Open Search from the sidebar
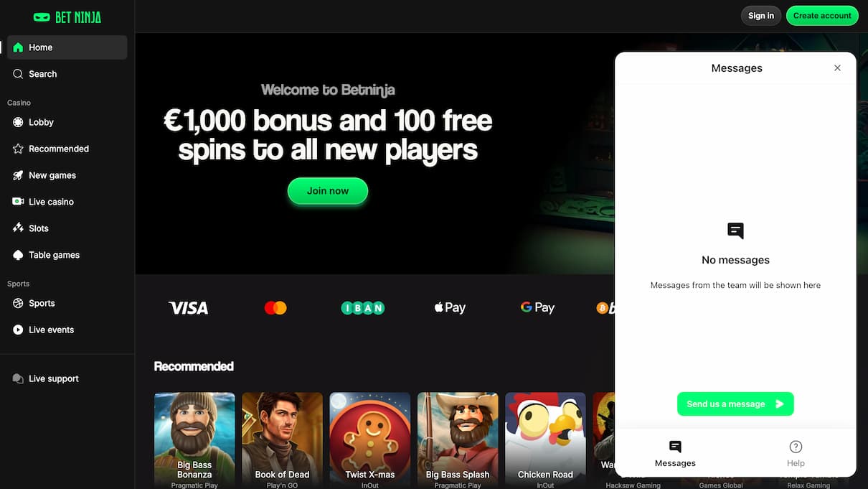Screen dimensions: 868x489 (x=67, y=74)
